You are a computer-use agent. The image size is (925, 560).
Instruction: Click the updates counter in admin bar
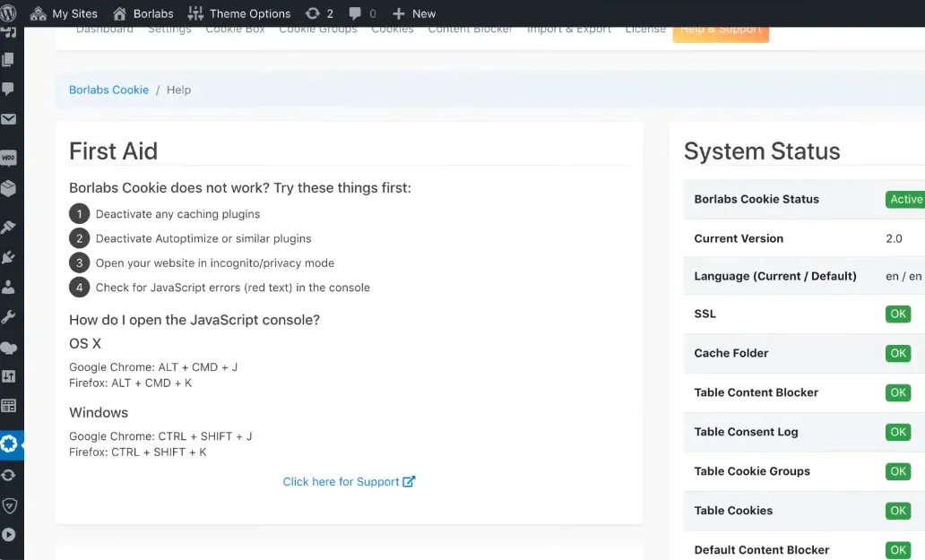(x=319, y=13)
